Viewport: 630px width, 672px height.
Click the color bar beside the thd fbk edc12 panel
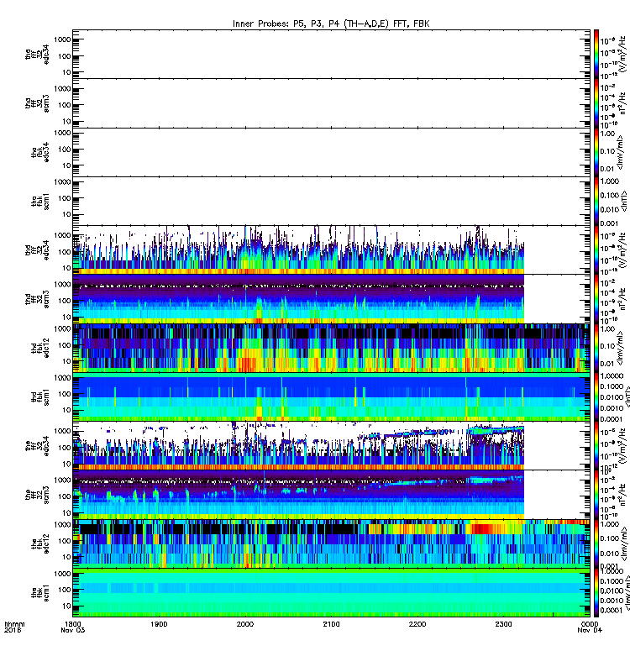596,348
